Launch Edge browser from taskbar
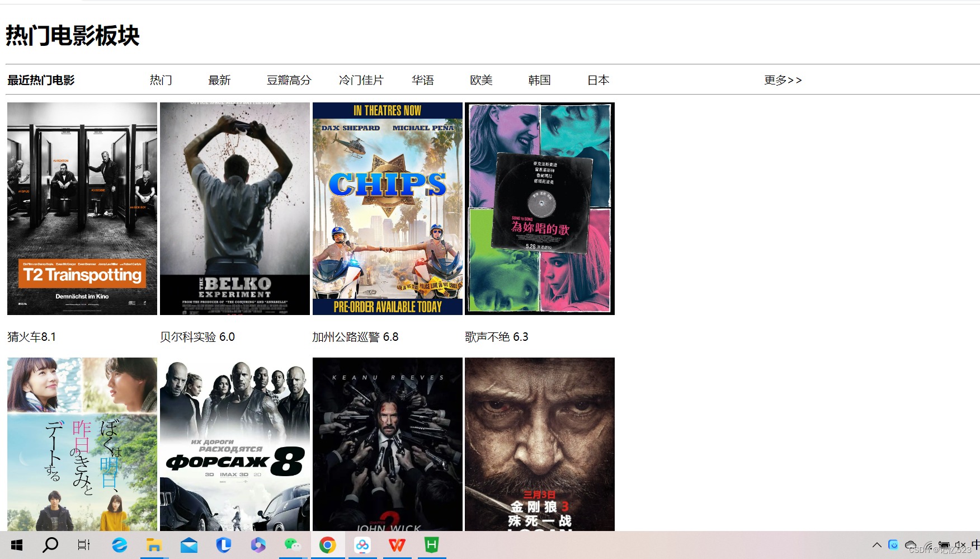Viewport: 980px width, 559px height. click(x=119, y=545)
